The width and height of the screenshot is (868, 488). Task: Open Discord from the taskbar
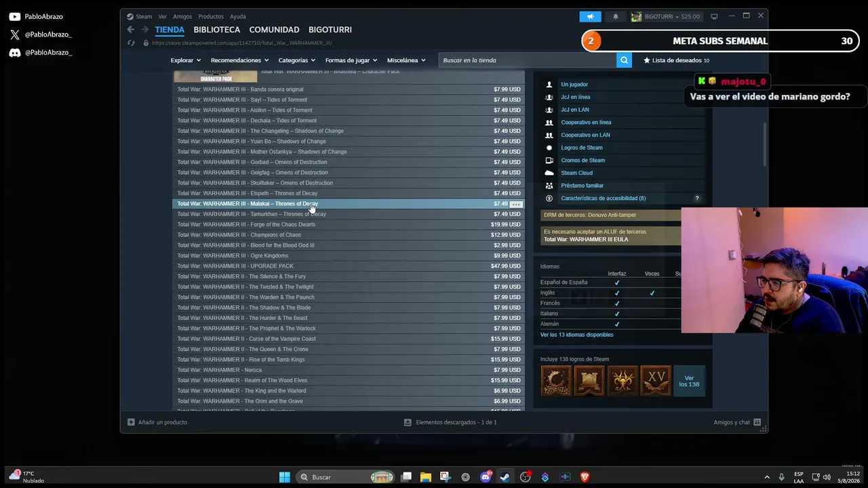coord(486,477)
